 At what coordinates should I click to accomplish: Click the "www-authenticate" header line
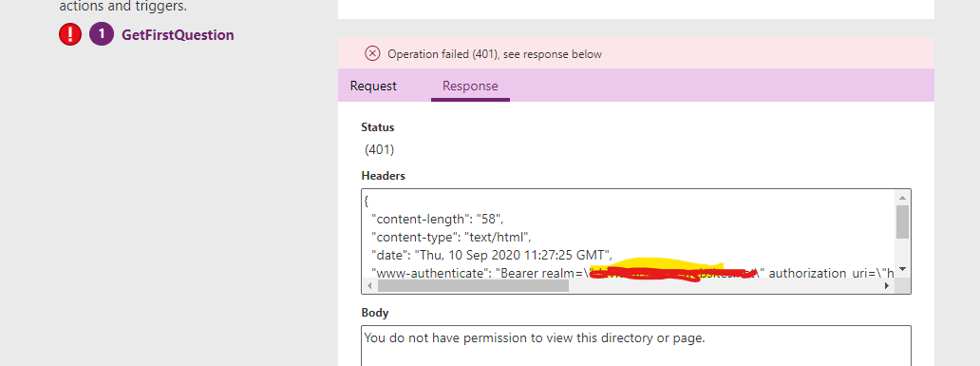tap(632, 273)
